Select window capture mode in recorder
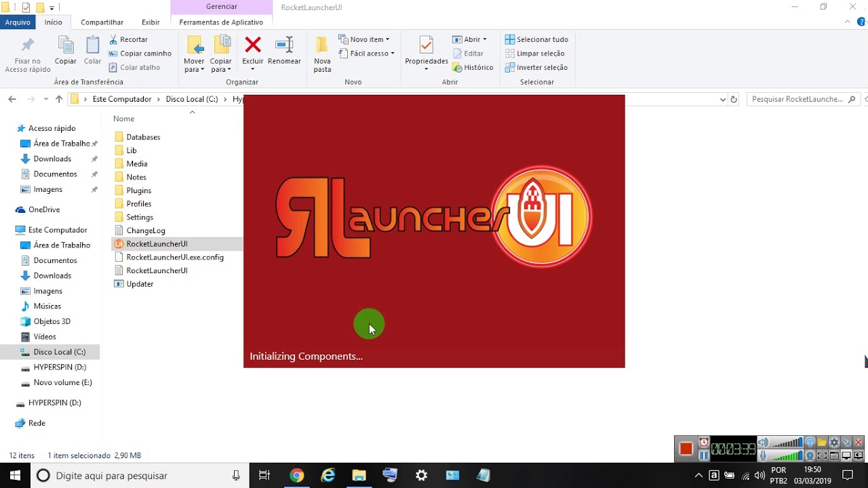Image resolution: width=868 pixels, height=488 pixels. [x=834, y=455]
